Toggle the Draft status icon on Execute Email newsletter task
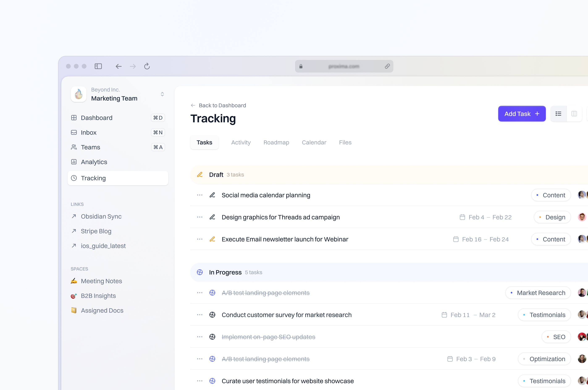Image resolution: width=588 pixels, height=390 pixels. pyautogui.click(x=212, y=239)
